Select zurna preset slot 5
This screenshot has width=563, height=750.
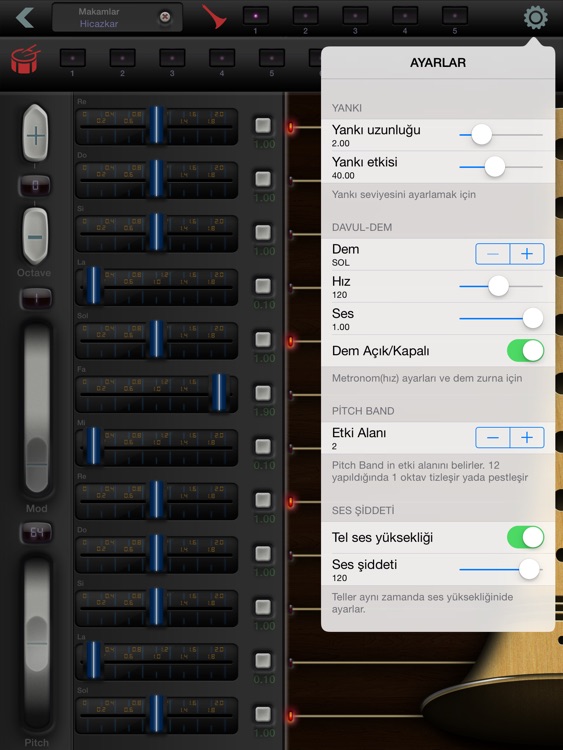click(x=454, y=16)
